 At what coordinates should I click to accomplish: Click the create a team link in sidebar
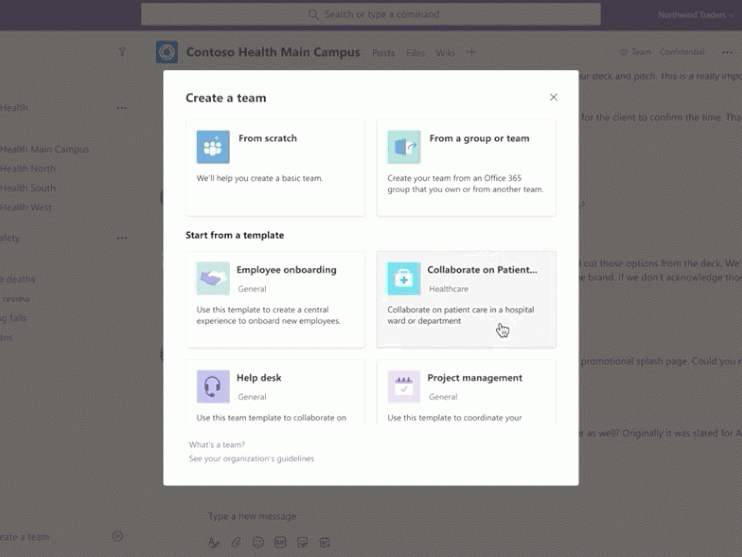click(x=24, y=537)
